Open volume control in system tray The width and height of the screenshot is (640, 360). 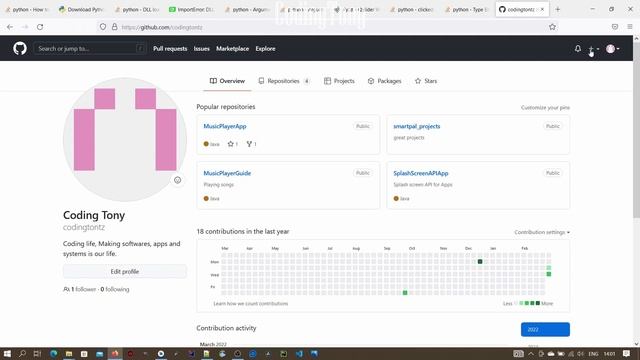(580, 353)
